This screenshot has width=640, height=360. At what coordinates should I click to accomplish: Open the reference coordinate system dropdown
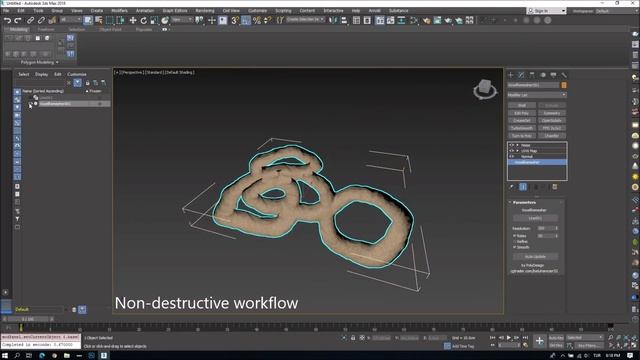[x=182, y=20]
